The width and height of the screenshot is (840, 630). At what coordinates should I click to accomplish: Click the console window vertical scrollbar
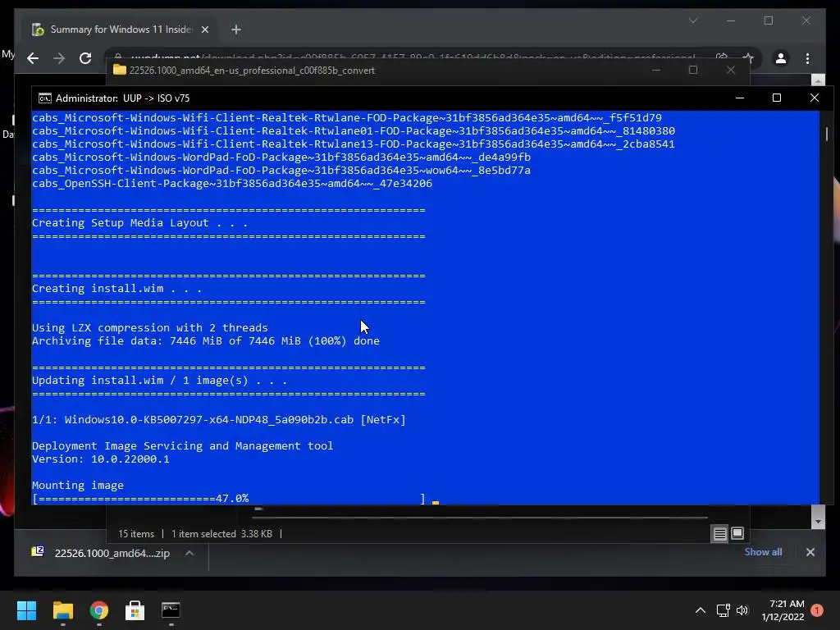pos(827,134)
